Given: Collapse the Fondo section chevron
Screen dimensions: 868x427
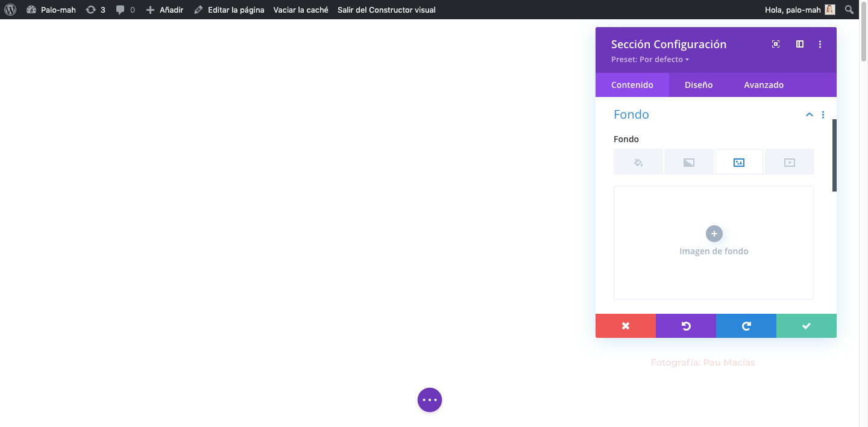Looking at the screenshot, I should (810, 114).
